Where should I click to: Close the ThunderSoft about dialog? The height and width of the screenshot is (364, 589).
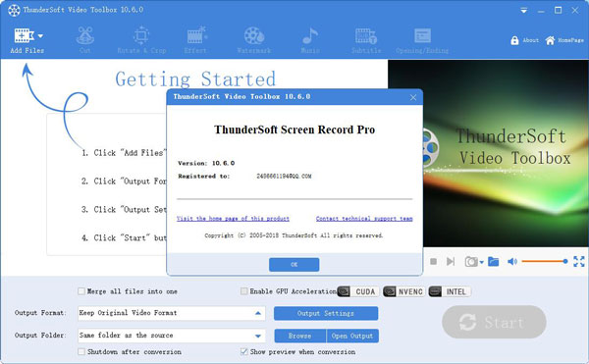pos(413,97)
